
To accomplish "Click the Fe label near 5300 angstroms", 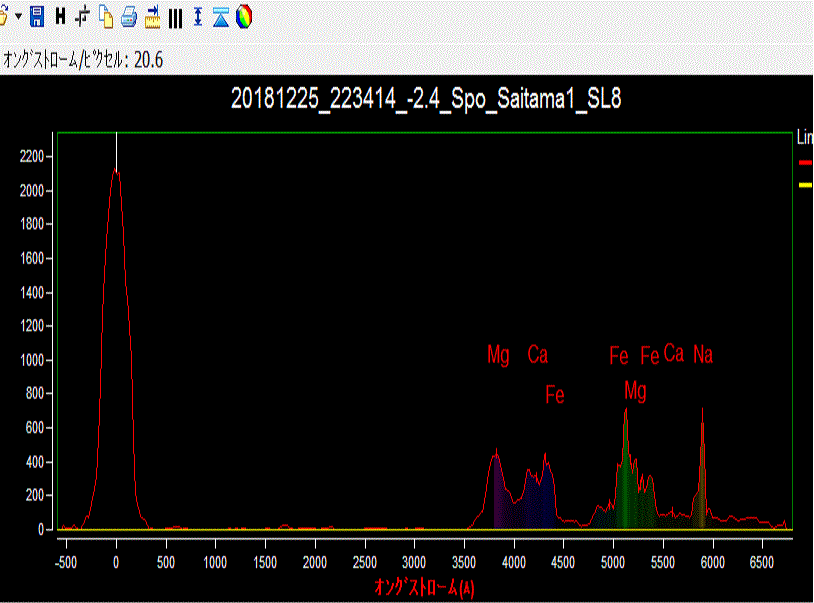I will pos(650,356).
